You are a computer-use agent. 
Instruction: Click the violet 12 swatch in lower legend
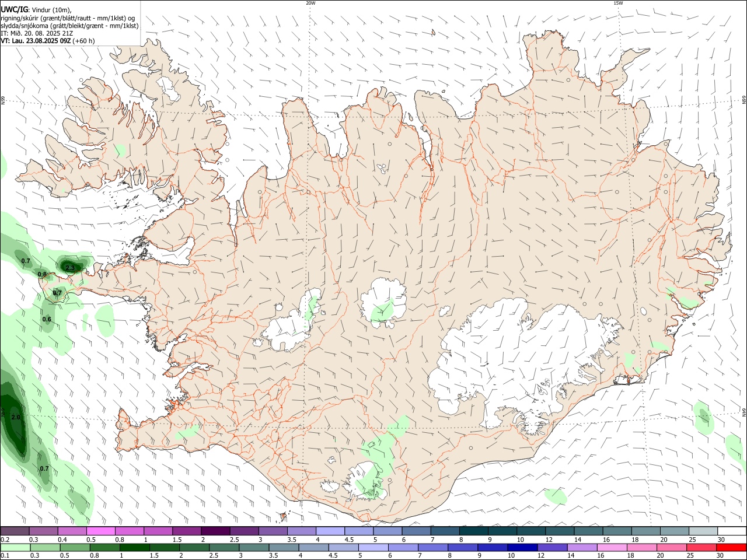tap(551, 548)
